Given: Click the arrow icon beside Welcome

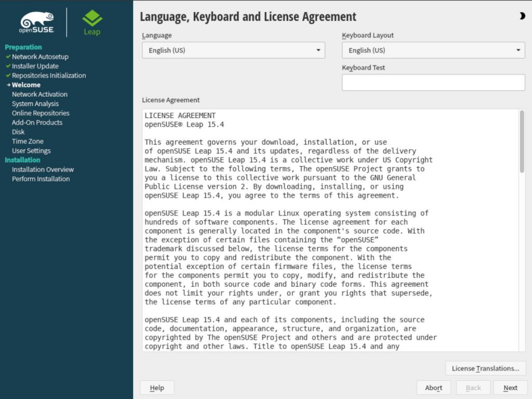Looking at the screenshot, I should click(x=9, y=85).
